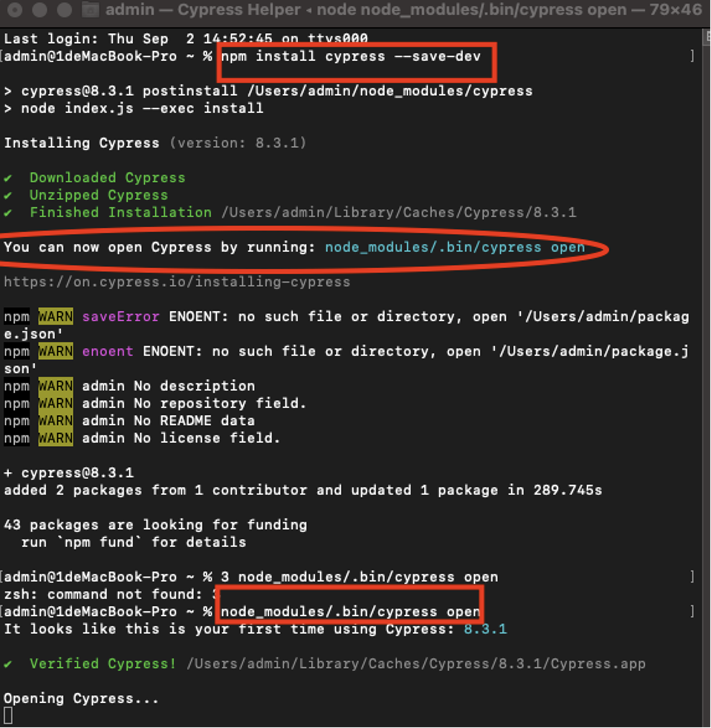
Task: Click the Cypress.app cache path text
Action: click(416, 664)
